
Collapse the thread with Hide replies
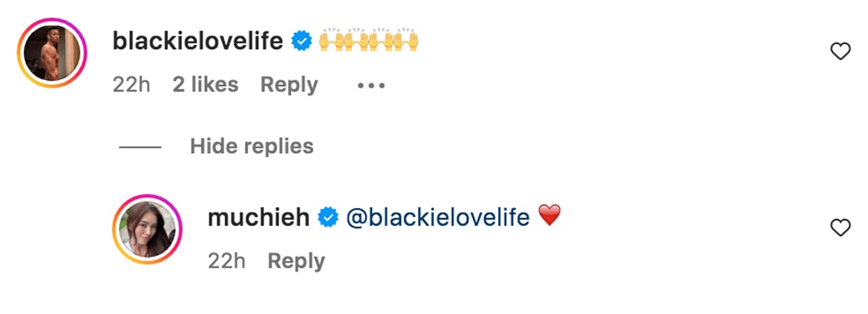coord(252,146)
